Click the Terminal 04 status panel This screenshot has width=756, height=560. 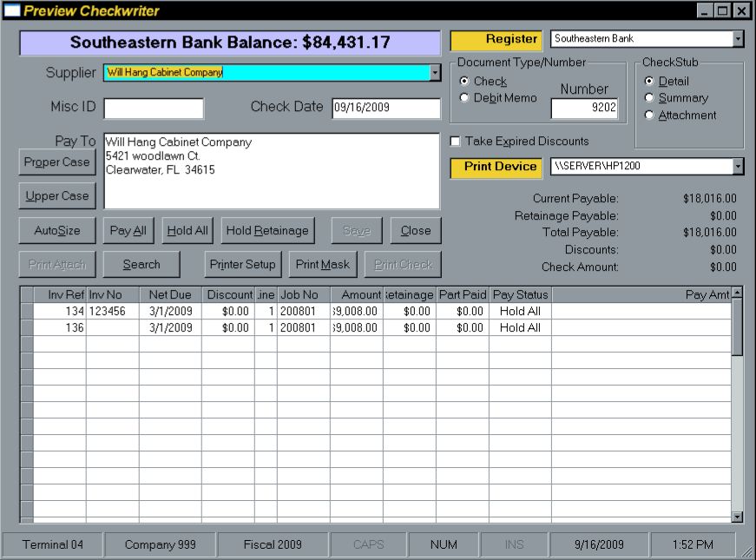pos(53,544)
